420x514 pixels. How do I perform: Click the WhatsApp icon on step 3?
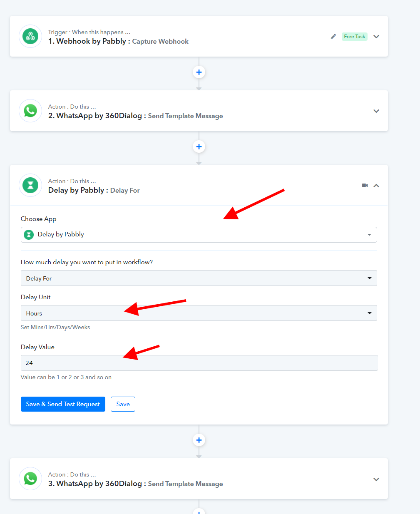tap(30, 479)
